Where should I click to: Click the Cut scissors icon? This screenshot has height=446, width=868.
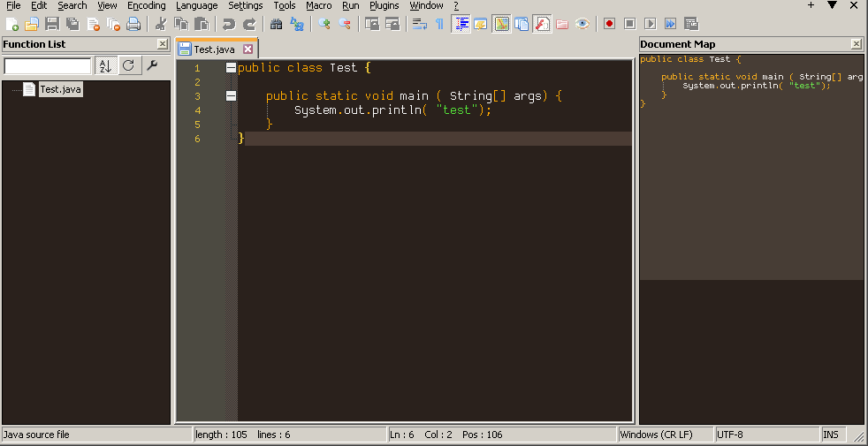(x=161, y=24)
